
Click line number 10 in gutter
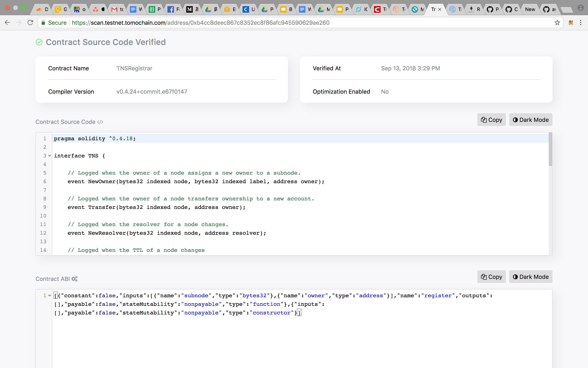[43, 216]
